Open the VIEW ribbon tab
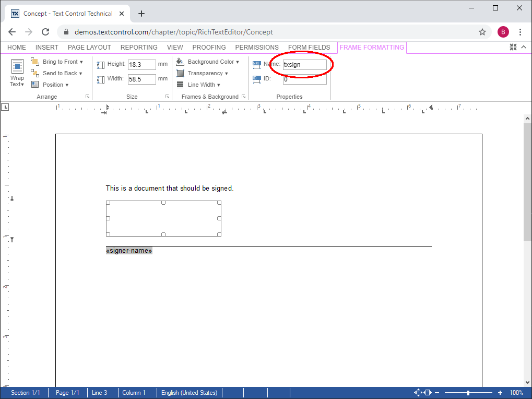This screenshot has width=532, height=399. point(175,47)
